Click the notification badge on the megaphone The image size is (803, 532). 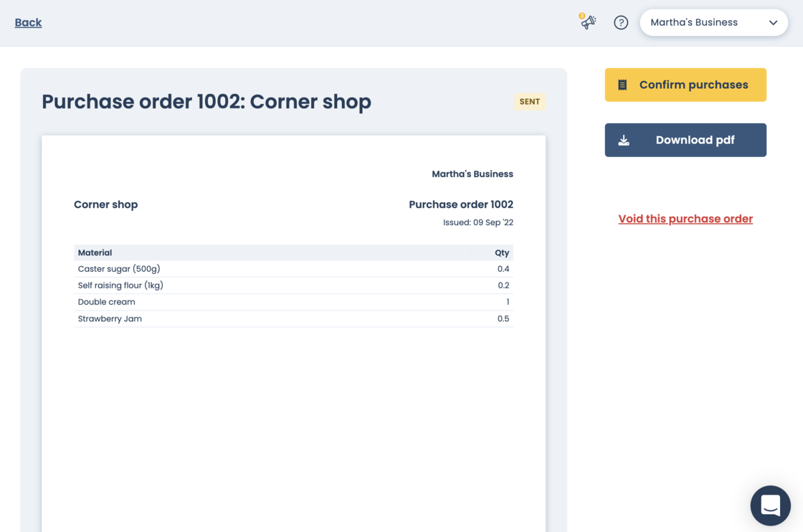582,16
